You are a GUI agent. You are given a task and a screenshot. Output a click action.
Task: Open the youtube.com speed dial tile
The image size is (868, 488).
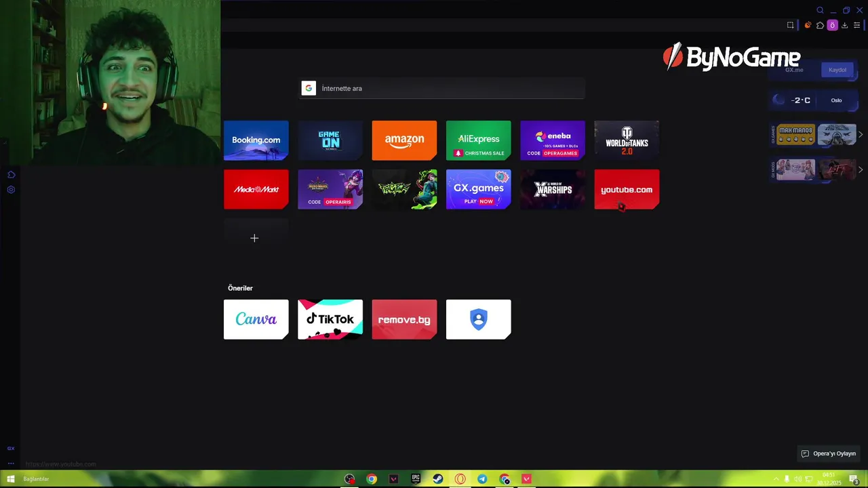[x=627, y=189]
